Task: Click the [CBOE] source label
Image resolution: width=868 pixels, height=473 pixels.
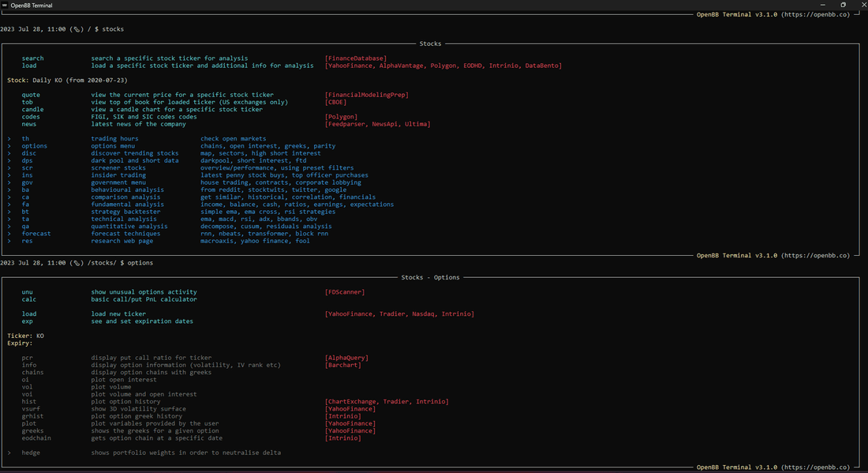Action: coord(335,102)
